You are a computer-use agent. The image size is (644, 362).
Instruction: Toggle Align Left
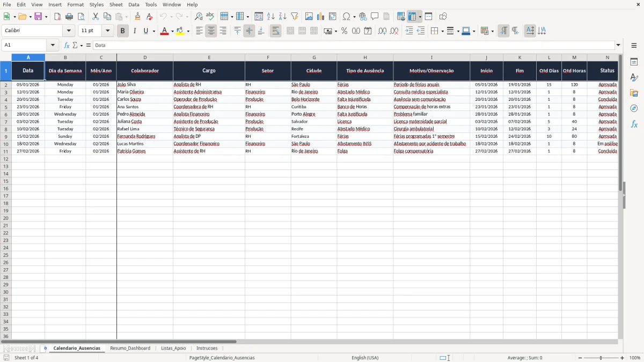199,31
